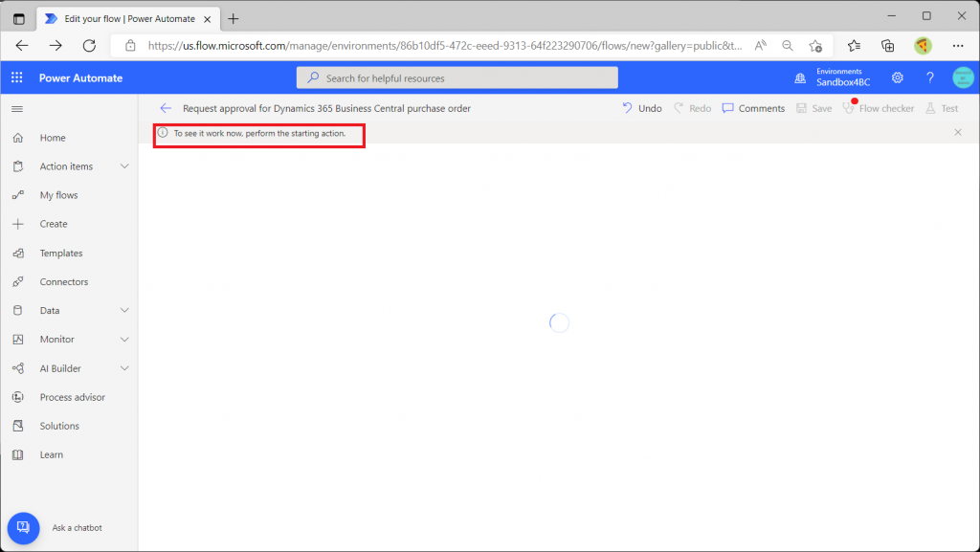This screenshot has width=980, height=552.
Task: Click the Solutions icon
Action: (18, 426)
